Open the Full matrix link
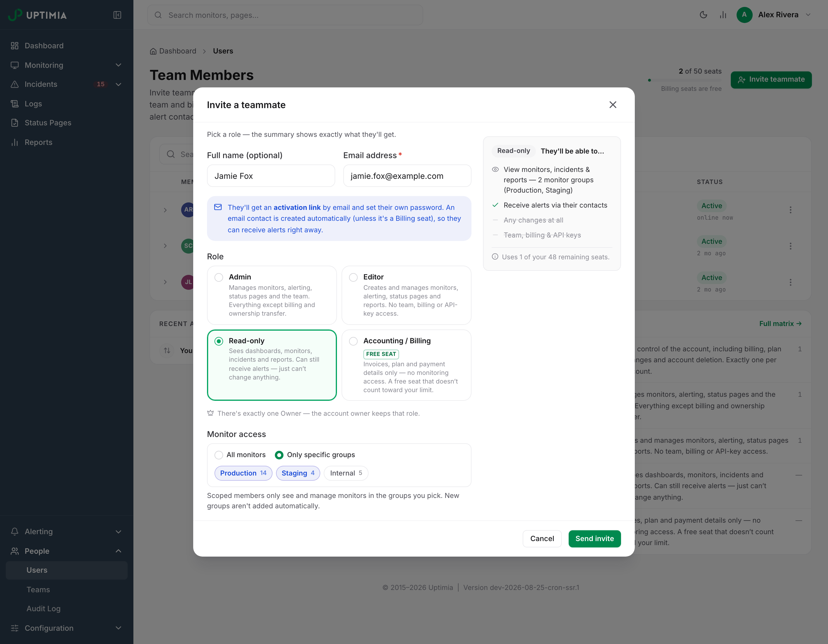 point(780,324)
